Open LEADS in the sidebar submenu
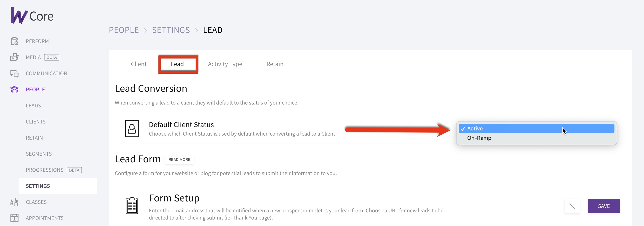Image resolution: width=644 pixels, height=226 pixels. [33, 105]
